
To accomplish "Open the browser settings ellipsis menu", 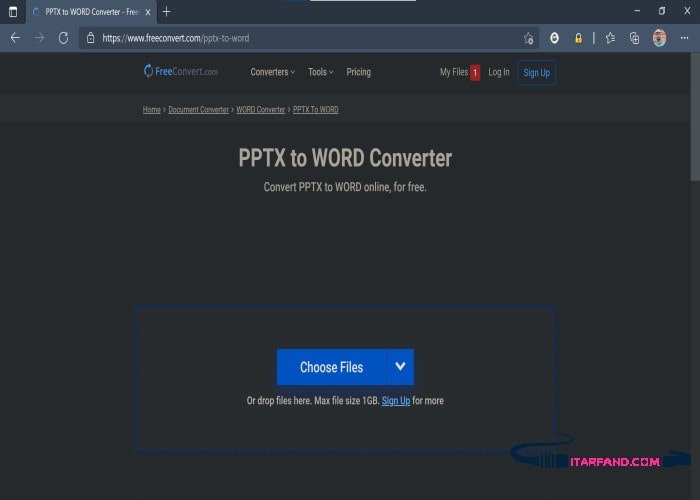I will click(684, 38).
